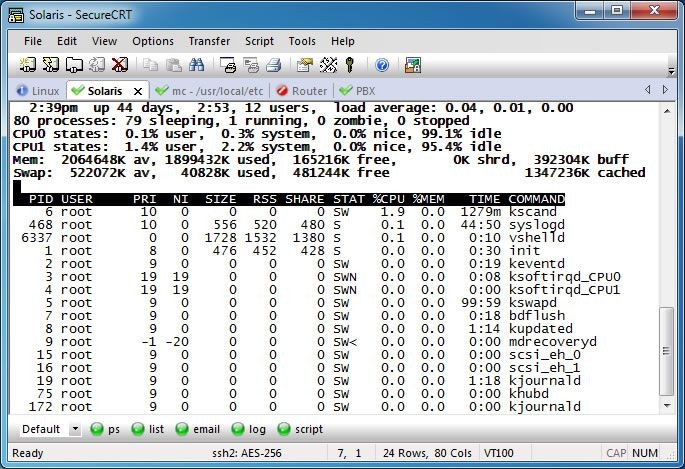Click the cursor position '7, 1' status entry
Viewport: 685px width, 469px height.
349,453
